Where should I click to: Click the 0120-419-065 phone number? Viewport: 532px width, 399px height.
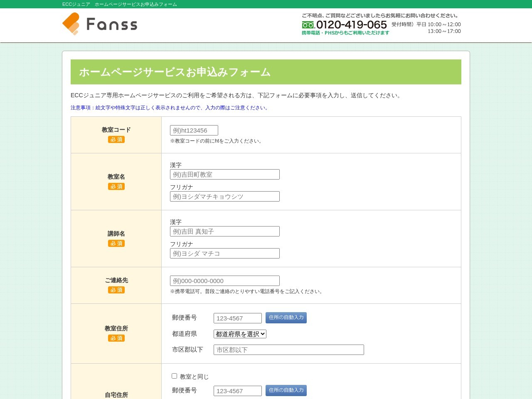(352, 25)
